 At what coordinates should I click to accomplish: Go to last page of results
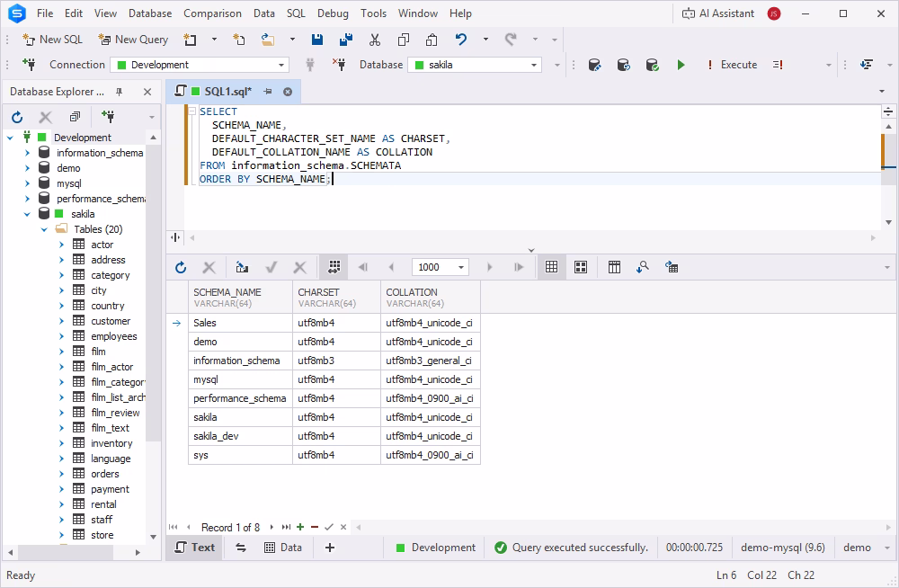point(519,267)
